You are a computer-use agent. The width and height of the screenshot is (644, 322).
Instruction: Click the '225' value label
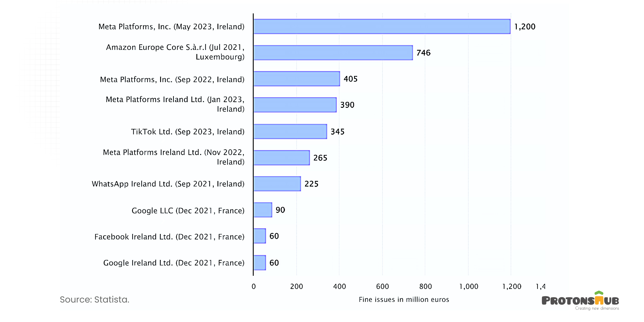[x=311, y=184]
